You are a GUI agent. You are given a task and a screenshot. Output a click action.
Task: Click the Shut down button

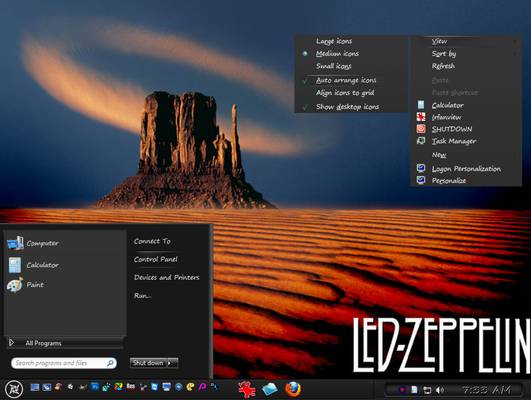point(148,363)
